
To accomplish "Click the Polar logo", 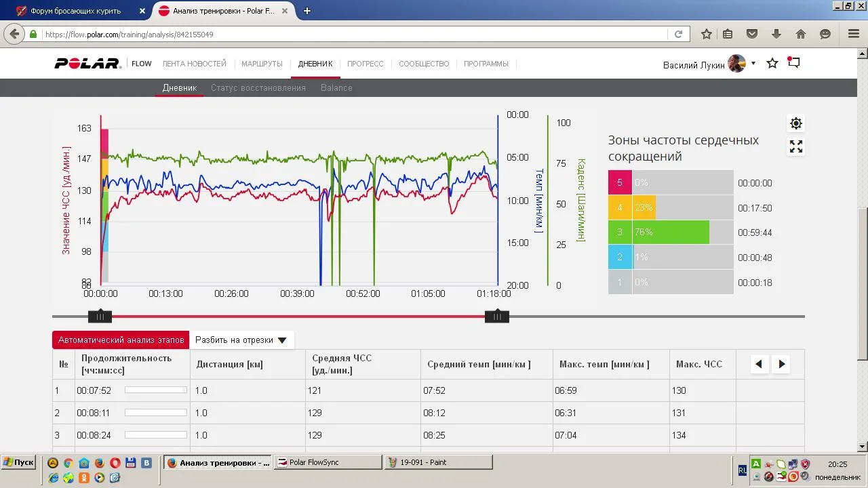I will 87,64.
